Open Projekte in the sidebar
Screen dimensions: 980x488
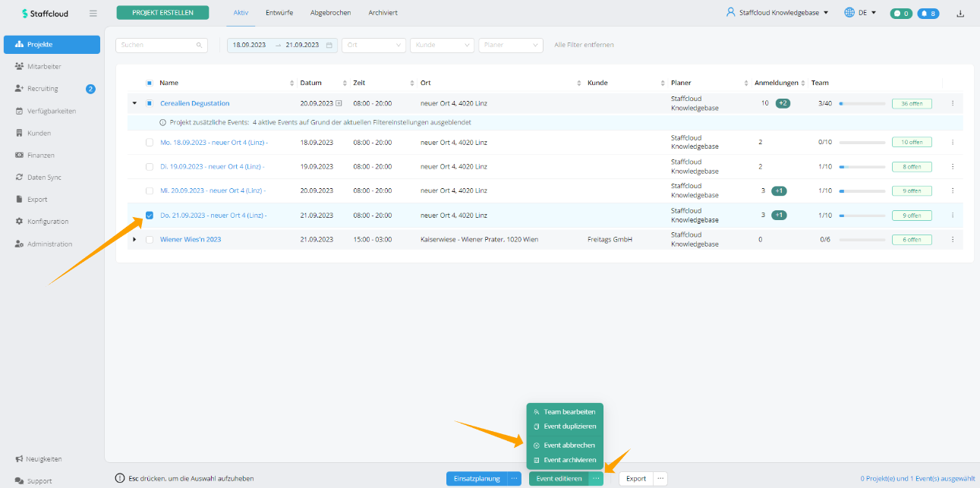52,45
